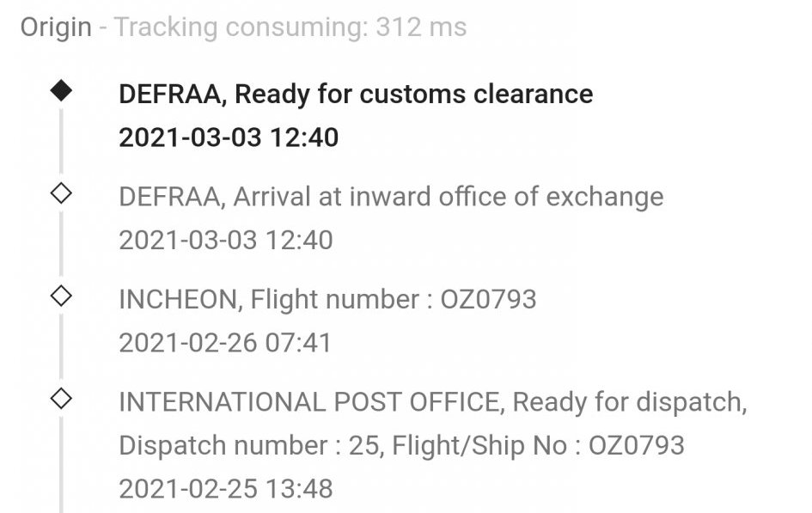The image size is (812, 513).
Task: Click the 2021-02-25 13:48 timestamp
Action: 226,489
